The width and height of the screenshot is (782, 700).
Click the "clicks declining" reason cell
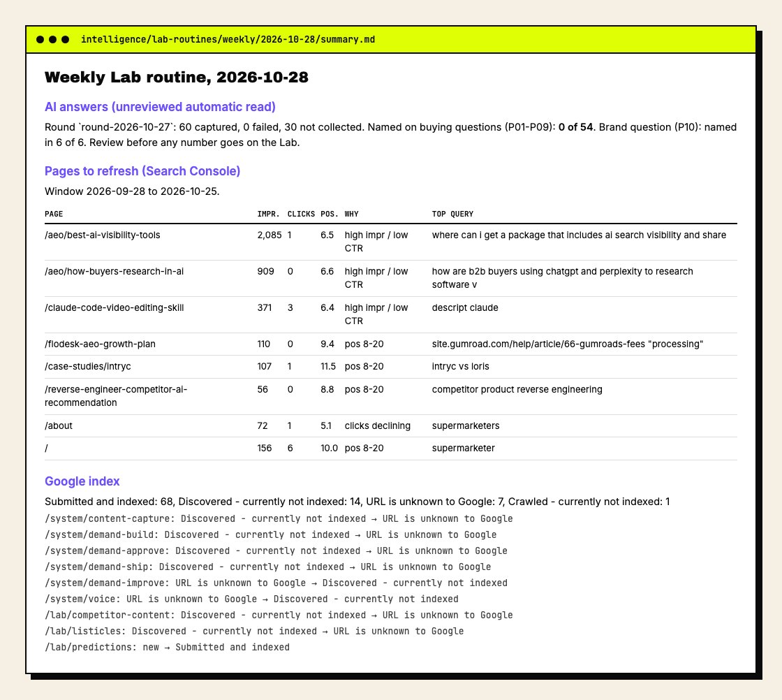[378, 426]
